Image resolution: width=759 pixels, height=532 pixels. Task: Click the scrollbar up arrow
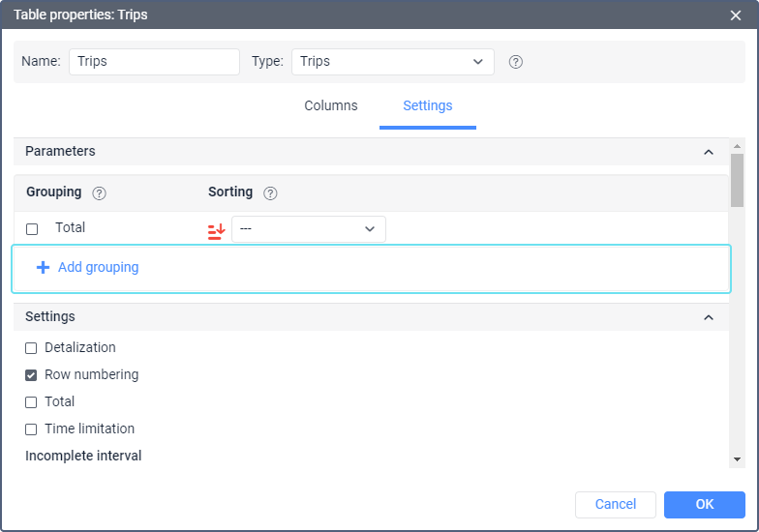point(737,145)
